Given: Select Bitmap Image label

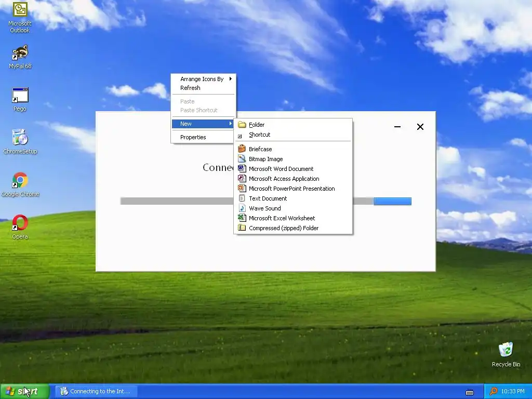Looking at the screenshot, I should [265, 159].
